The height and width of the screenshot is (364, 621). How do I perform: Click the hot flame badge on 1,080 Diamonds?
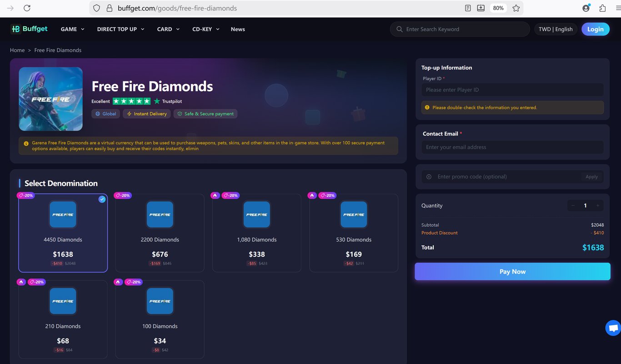point(215,195)
